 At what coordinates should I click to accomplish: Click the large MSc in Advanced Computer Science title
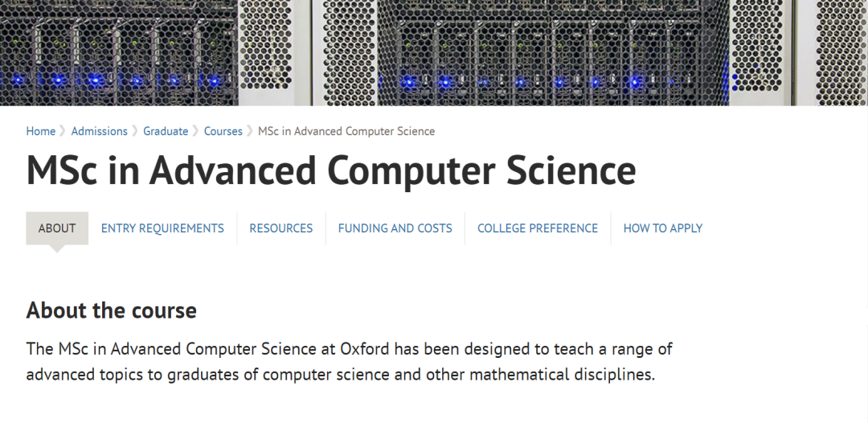[331, 170]
